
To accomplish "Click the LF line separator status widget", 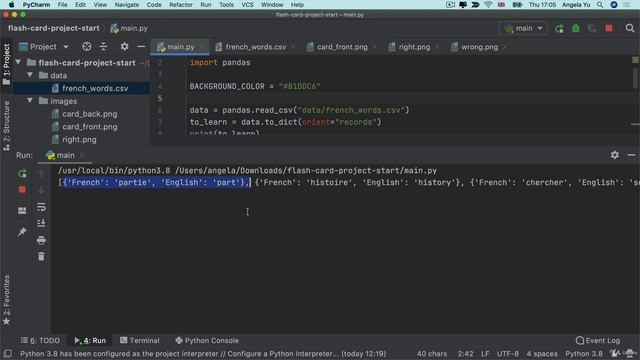I will (x=485, y=353).
